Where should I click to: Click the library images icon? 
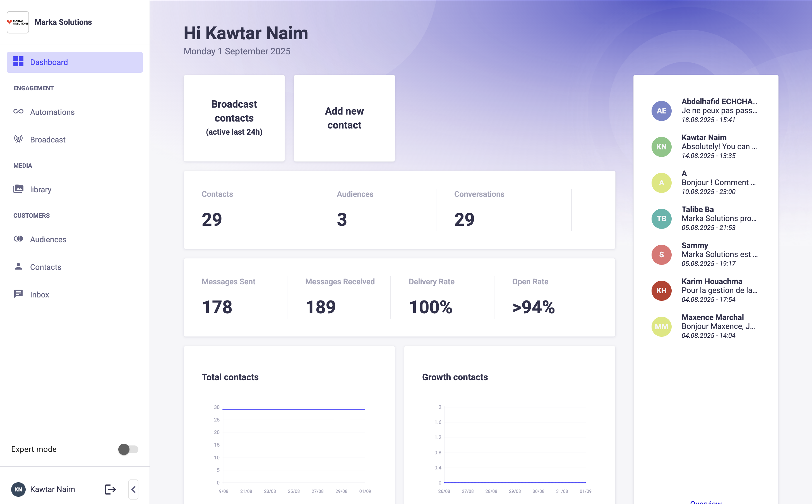pos(18,189)
